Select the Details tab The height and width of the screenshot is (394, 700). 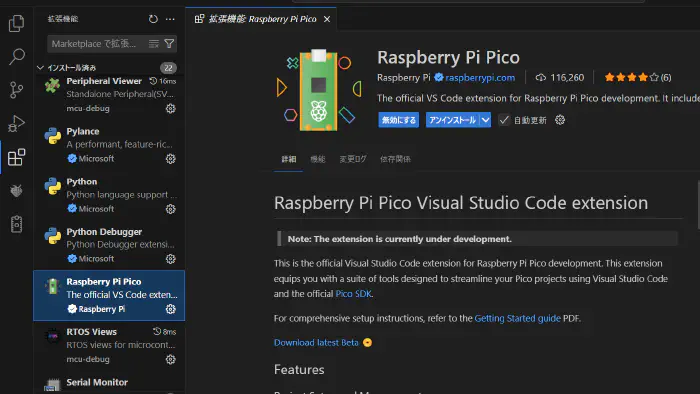(x=288, y=159)
